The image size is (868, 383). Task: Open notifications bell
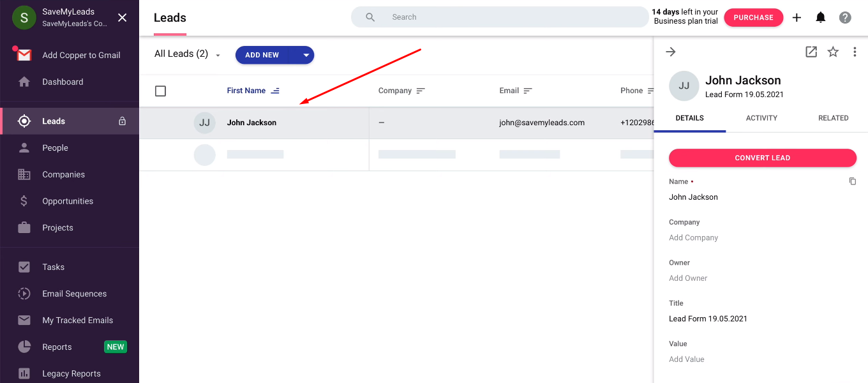821,17
